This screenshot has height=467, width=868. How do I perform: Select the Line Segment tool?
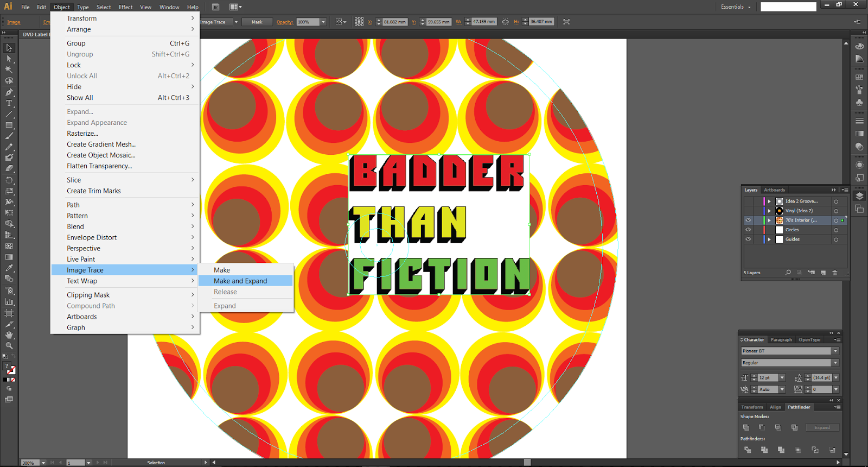pyautogui.click(x=9, y=114)
